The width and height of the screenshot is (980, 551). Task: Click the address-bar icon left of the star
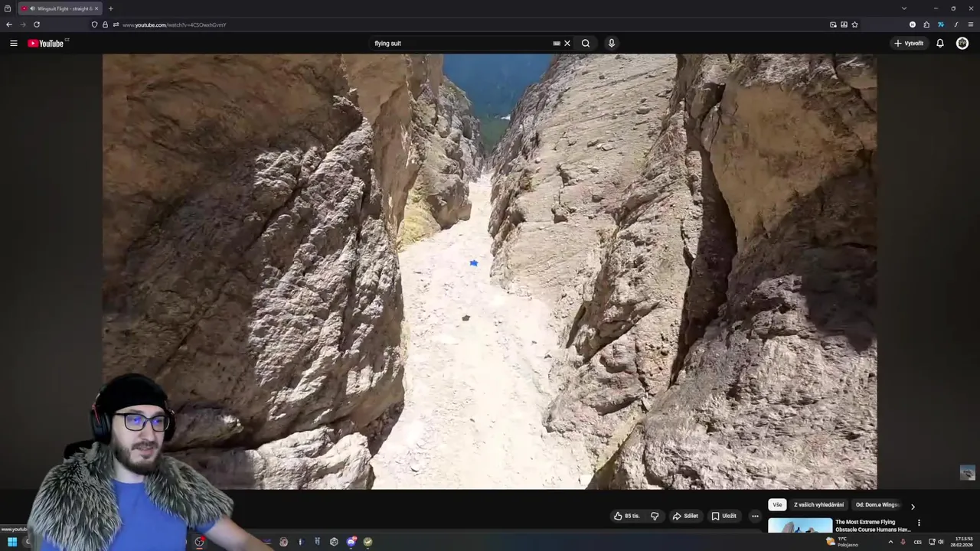click(x=844, y=24)
